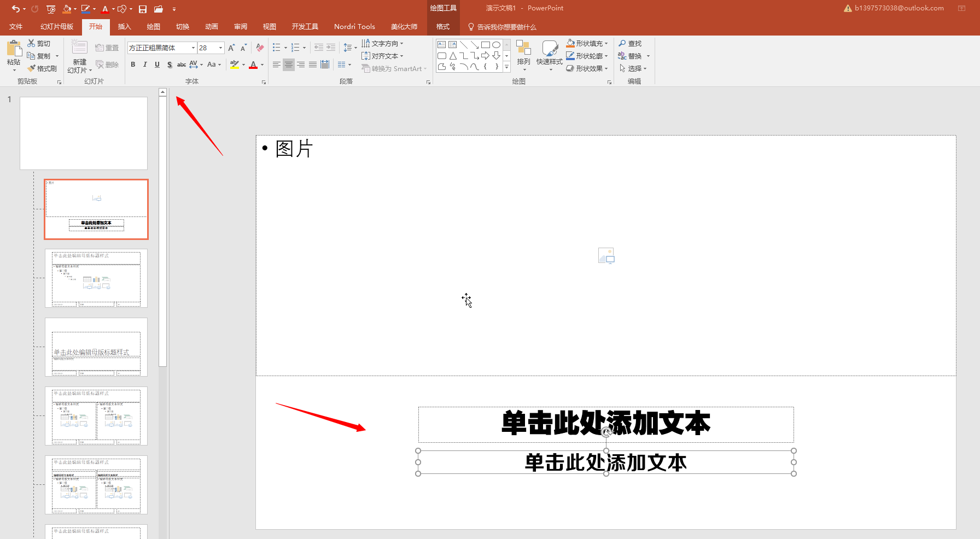Align text left

click(x=277, y=65)
